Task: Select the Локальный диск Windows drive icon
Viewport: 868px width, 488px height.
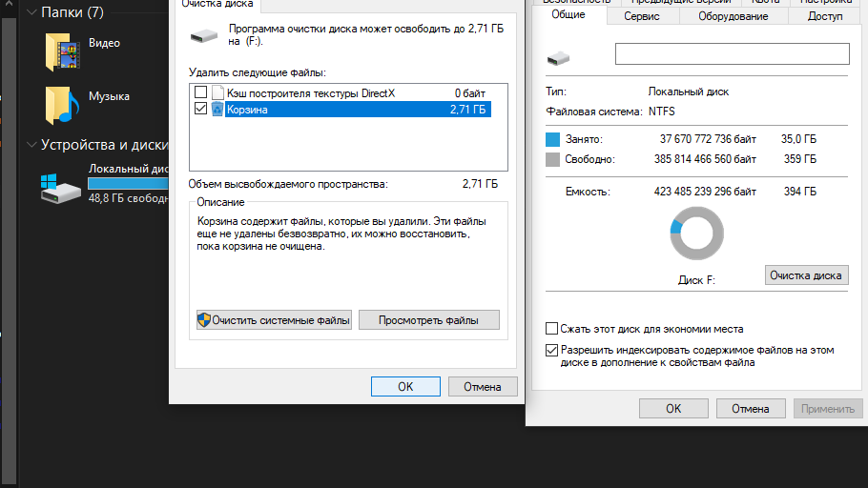Action: 61,188
